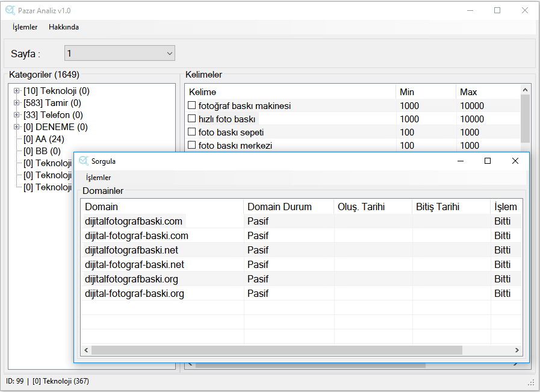540x392 pixels.
Task: Click the Pazar Analiz title bar app icon
Action: click(x=10, y=10)
